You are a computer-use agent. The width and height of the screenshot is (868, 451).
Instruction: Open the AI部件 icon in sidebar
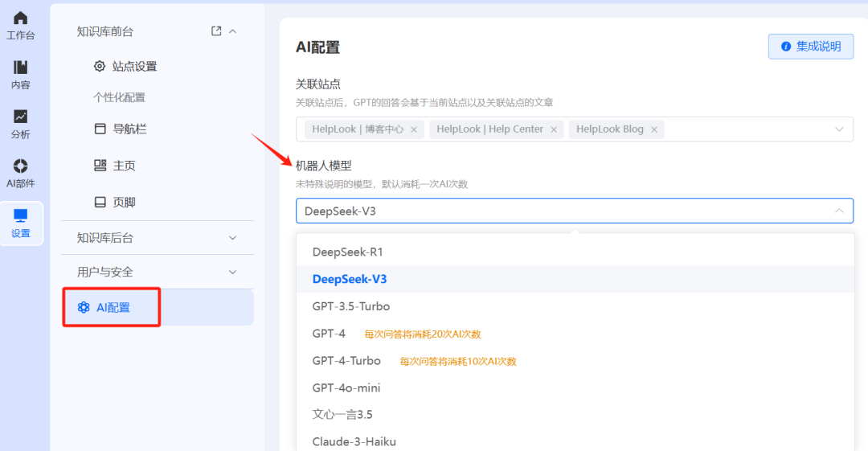click(20, 166)
